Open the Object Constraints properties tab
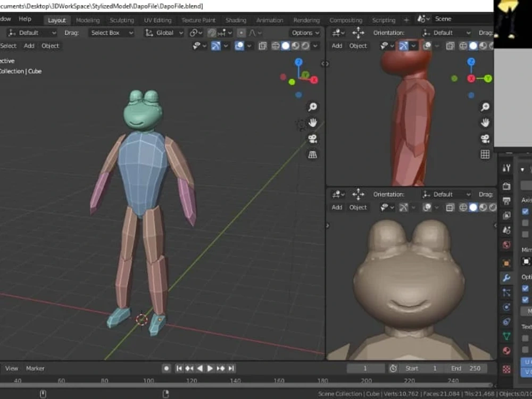532x399 pixels. click(506, 322)
